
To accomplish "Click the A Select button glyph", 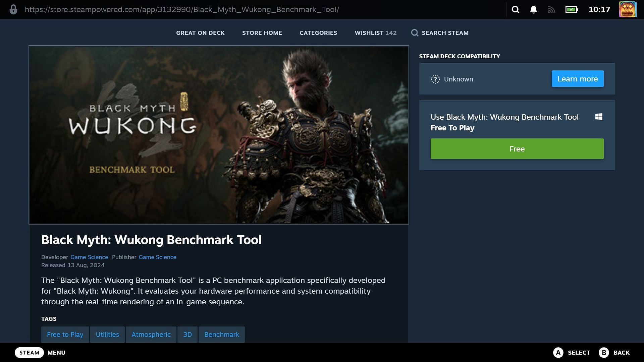I will (558, 353).
